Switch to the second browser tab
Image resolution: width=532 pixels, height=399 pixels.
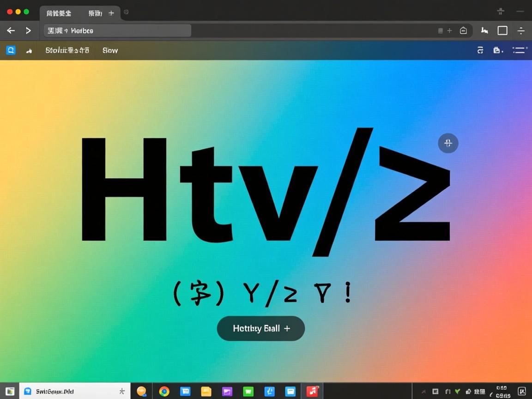(x=96, y=13)
